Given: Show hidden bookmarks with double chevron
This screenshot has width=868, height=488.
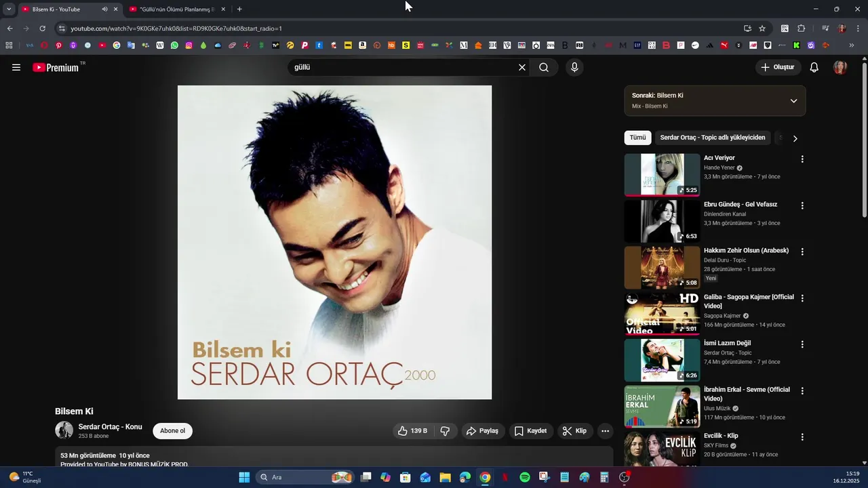Looking at the screenshot, I should point(852,45).
